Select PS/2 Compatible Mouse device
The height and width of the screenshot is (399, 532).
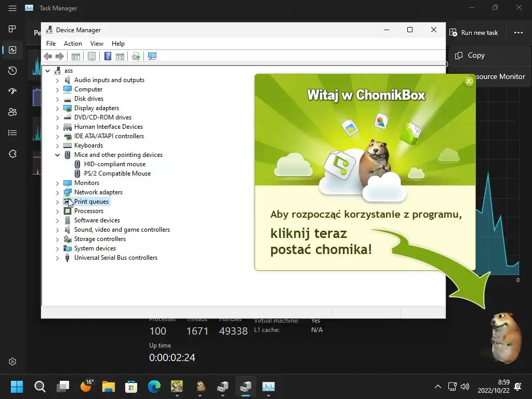click(117, 174)
